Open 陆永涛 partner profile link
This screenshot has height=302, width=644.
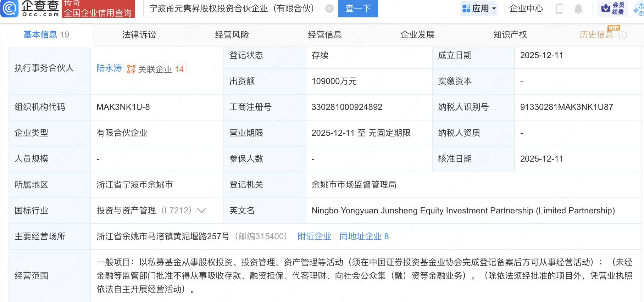pyautogui.click(x=109, y=68)
